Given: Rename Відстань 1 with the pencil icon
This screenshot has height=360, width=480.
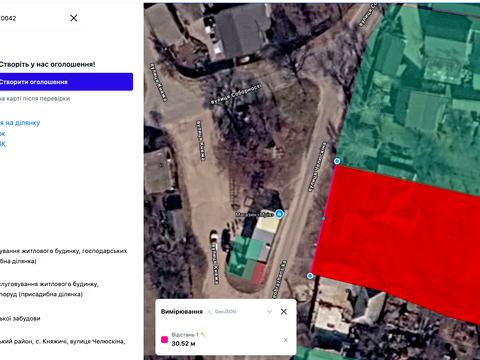Looking at the screenshot, I should [x=203, y=334].
